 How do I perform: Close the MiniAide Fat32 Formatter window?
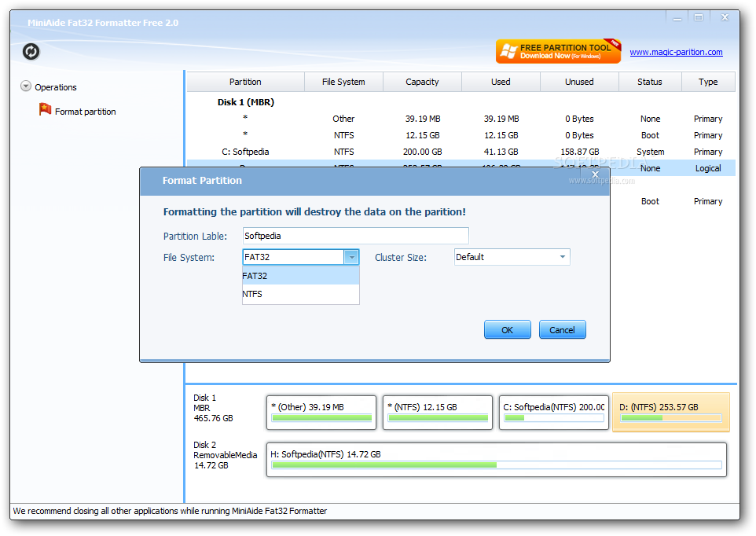tap(725, 18)
